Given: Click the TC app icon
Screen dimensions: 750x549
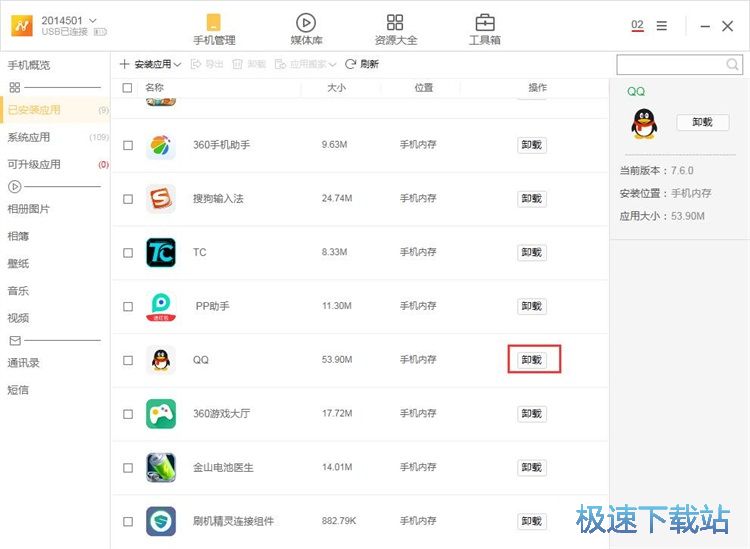Looking at the screenshot, I should pos(161,252).
